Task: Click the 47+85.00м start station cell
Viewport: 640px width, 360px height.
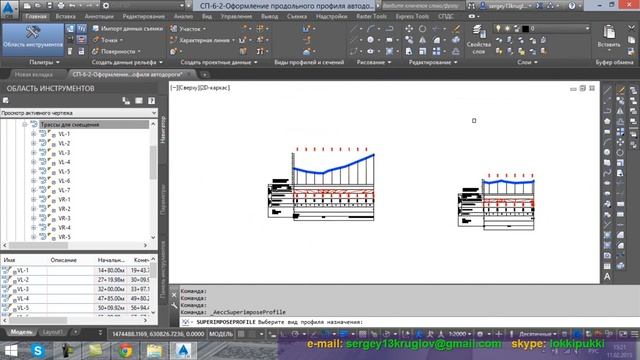Action: click(x=111, y=298)
